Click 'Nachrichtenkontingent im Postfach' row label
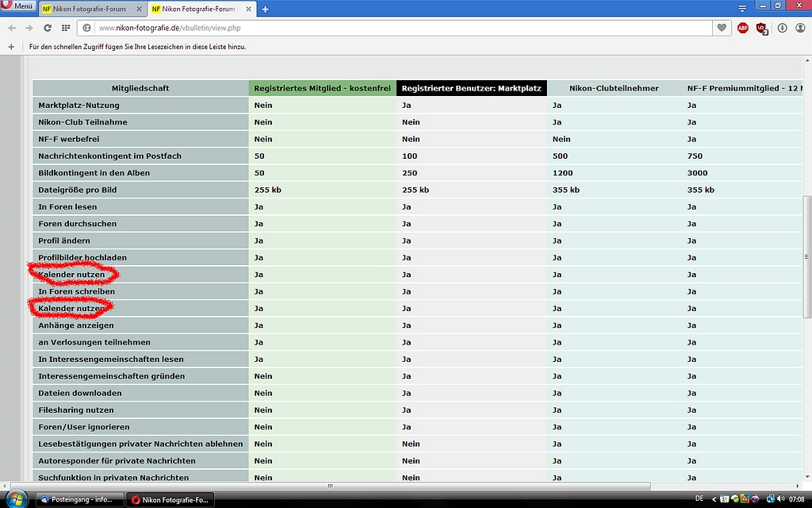This screenshot has height=508, width=812. pyautogui.click(x=109, y=156)
